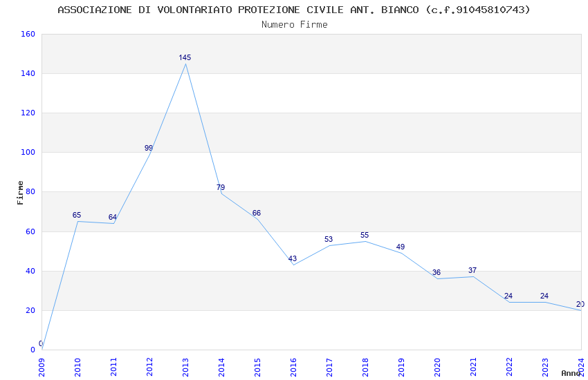Click the y-axis value 100

tap(28, 153)
